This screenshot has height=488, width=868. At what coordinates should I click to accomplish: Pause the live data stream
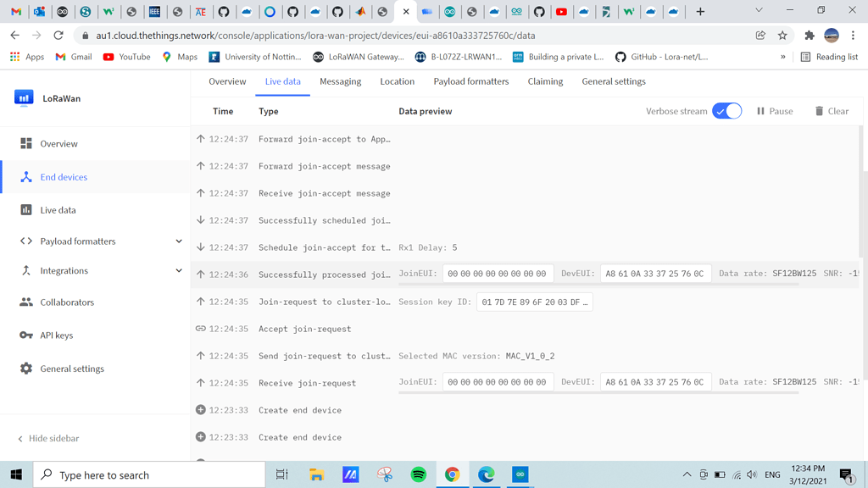(x=773, y=111)
